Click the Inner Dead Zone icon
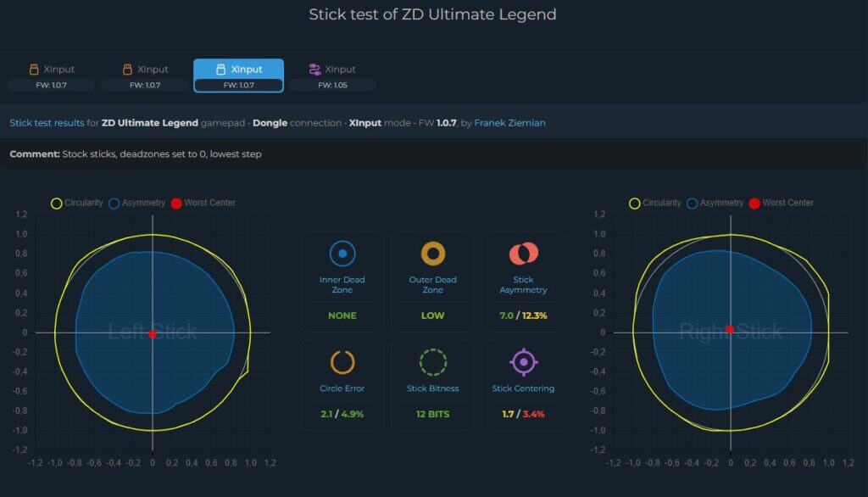The height and width of the screenshot is (497, 868). point(342,254)
